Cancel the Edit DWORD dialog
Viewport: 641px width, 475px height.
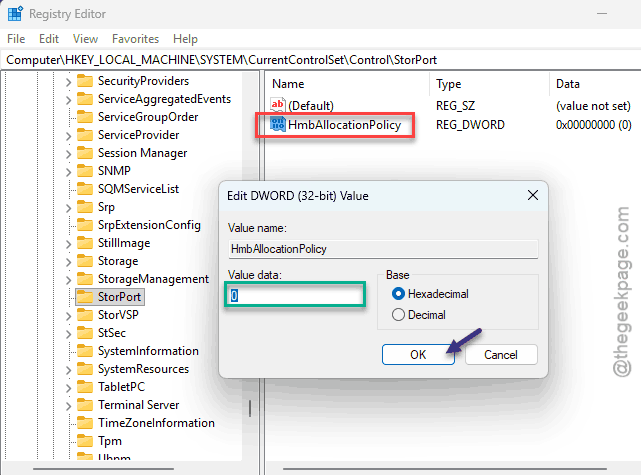(x=501, y=354)
